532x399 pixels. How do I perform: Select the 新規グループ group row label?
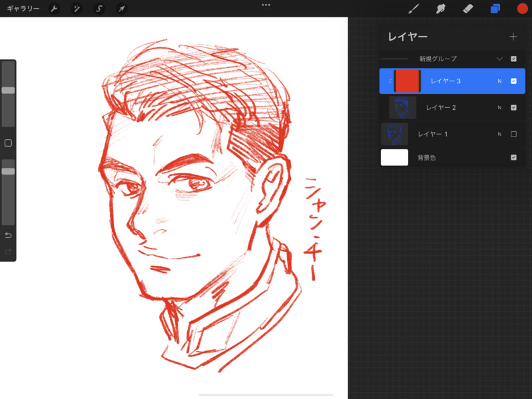437,59
